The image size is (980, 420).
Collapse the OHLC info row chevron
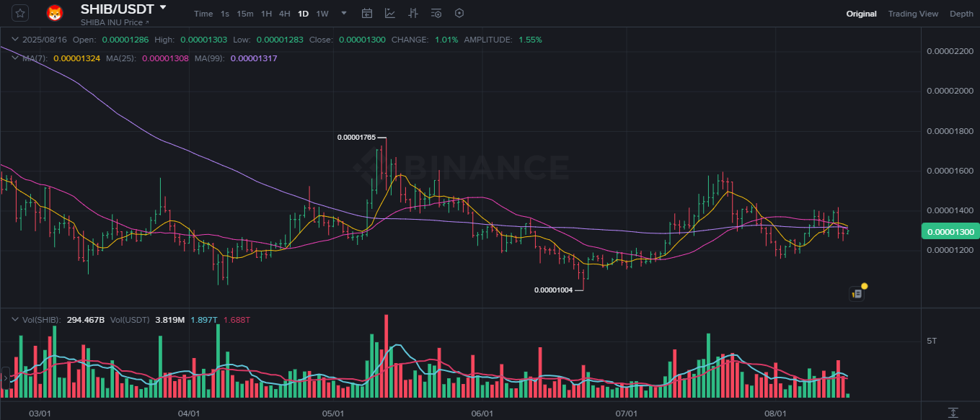[x=15, y=40]
